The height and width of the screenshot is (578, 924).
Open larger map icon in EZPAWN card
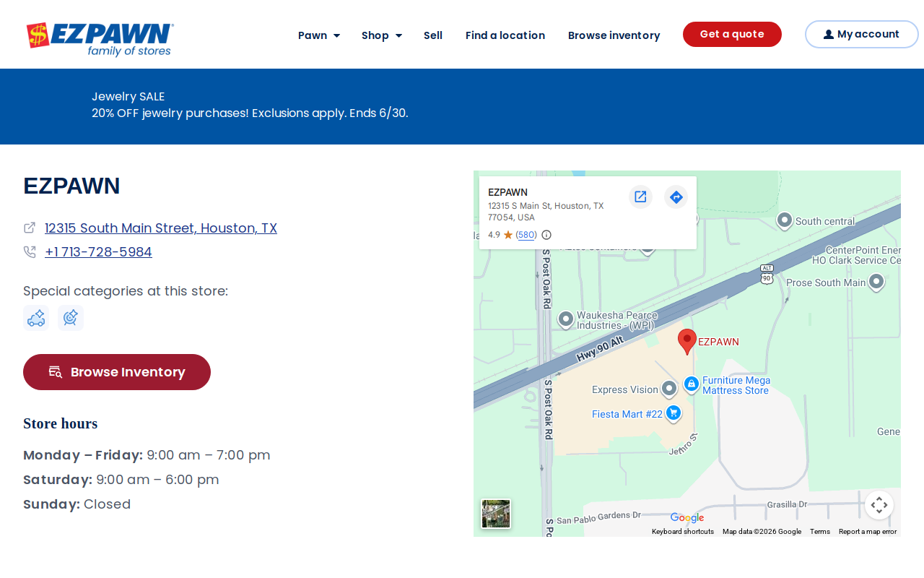[x=640, y=197]
